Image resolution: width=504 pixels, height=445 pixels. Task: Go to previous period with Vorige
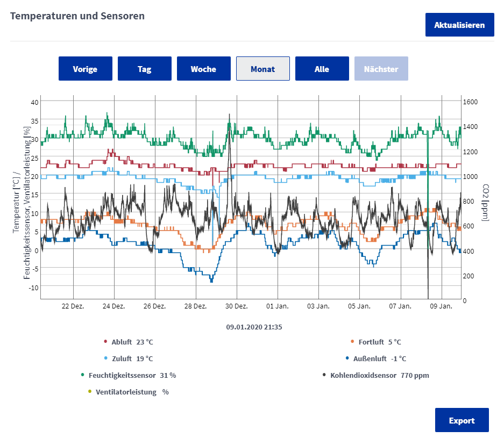(x=85, y=69)
